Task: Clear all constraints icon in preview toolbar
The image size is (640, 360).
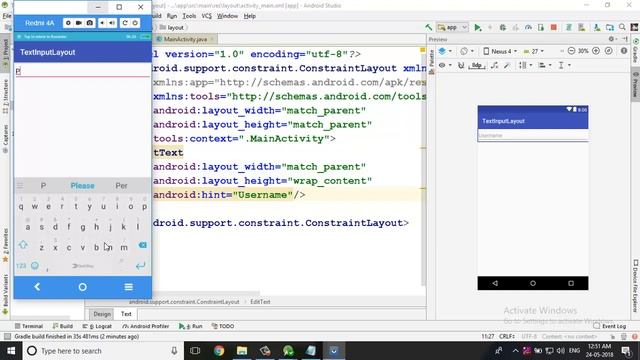Action: click(x=494, y=65)
